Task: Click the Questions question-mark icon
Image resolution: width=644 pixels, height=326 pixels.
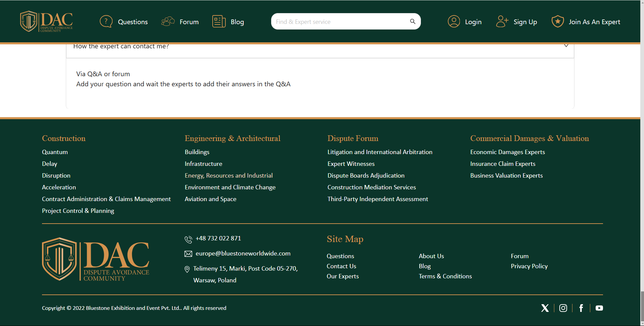Action: (x=106, y=21)
